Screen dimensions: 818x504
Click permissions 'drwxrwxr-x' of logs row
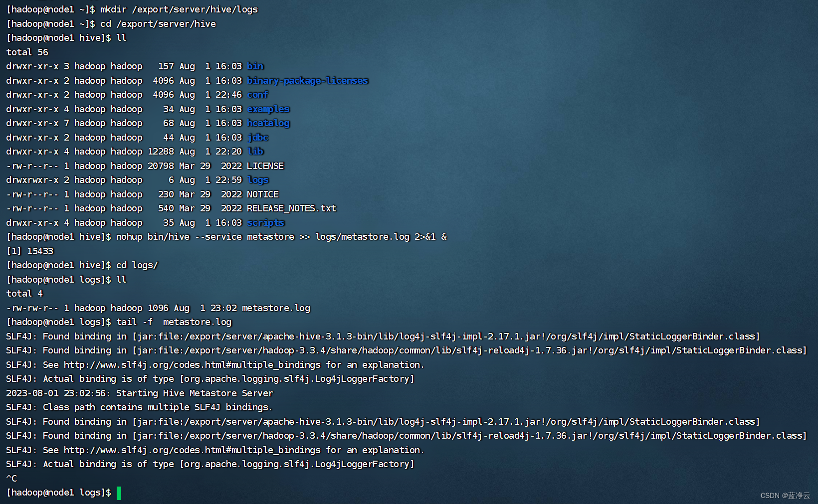(32, 180)
